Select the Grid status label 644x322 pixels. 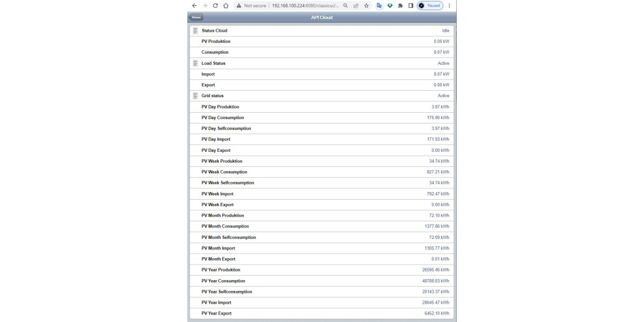click(x=213, y=96)
